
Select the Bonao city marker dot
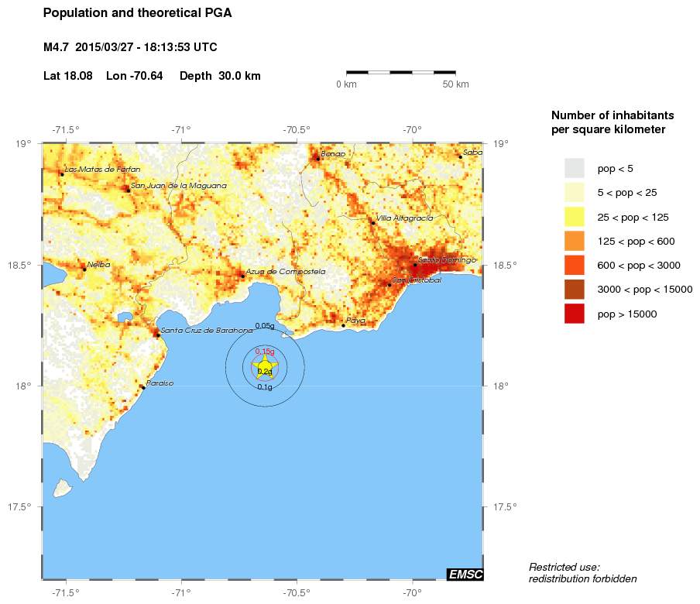317,158
